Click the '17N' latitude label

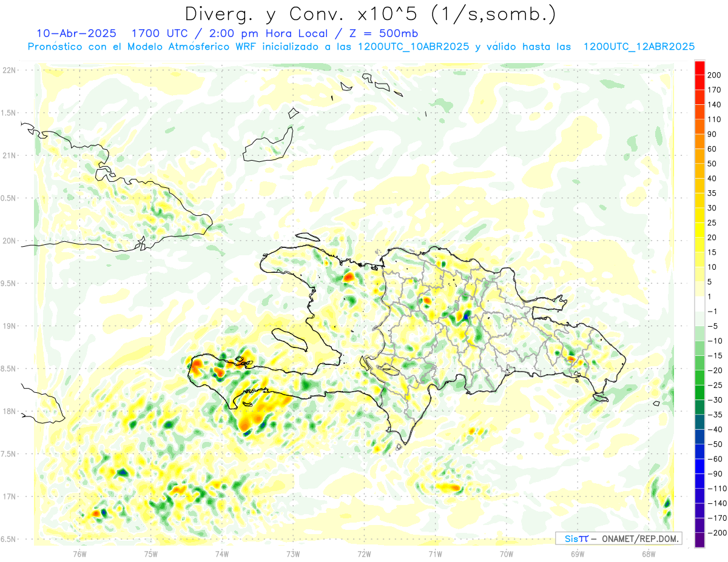[x=8, y=497]
